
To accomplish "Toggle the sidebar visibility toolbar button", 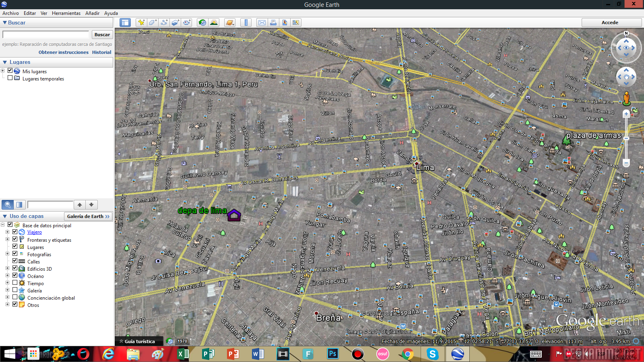I will coord(125,23).
